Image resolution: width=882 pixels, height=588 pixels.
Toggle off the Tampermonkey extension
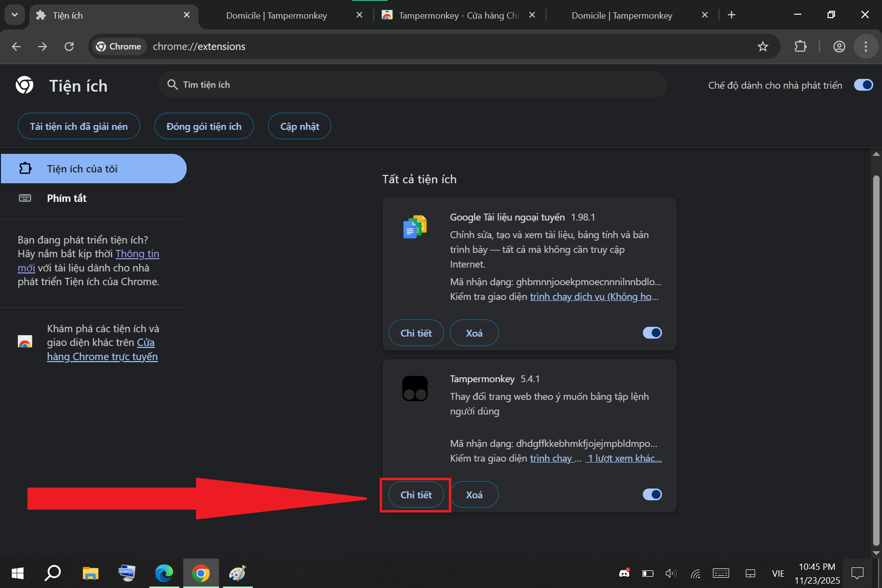pos(652,495)
